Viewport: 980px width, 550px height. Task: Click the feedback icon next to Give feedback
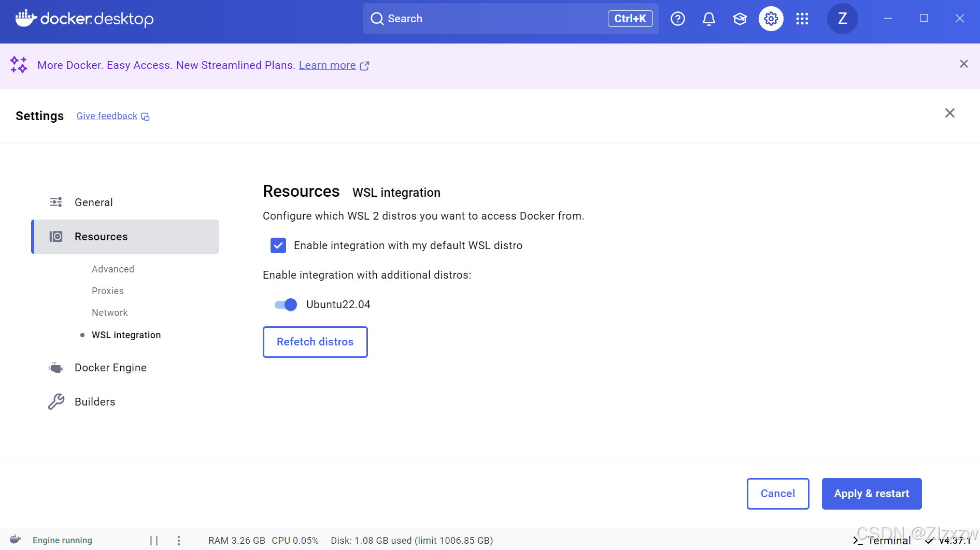click(145, 117)
